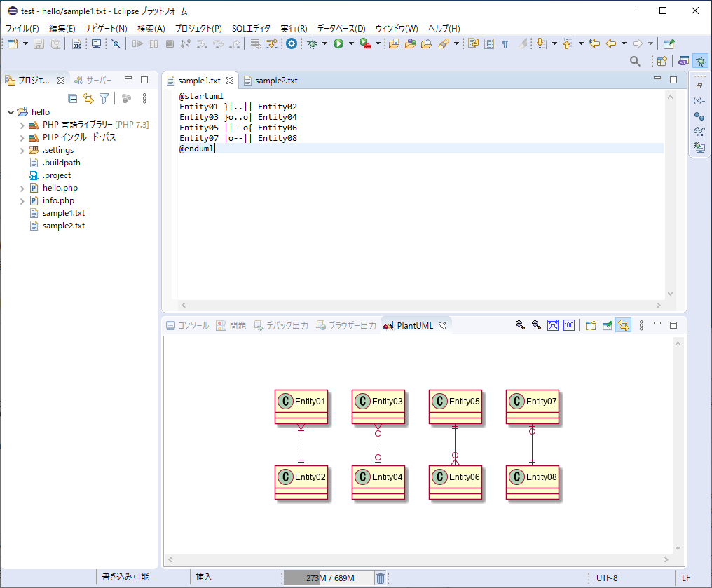Click the Entity05 class box in diagram

(x=456, y=406)
